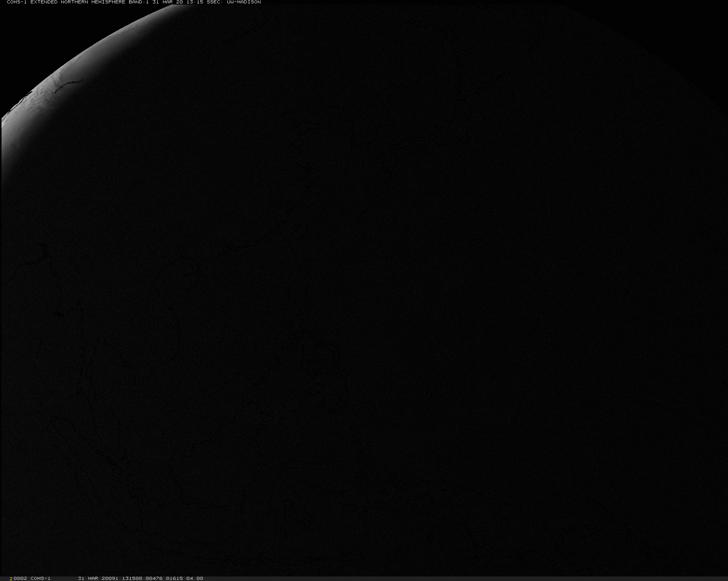Click the "13:15" time in header
Image resolution: width=728 pixels, height=581 pixels.
195,2
